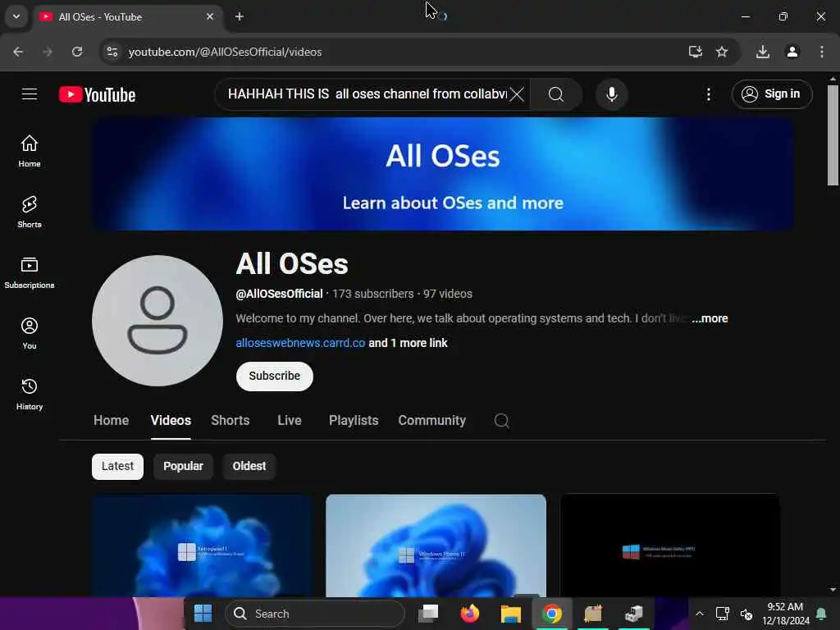Sort videos by Popular

point(183,466)
